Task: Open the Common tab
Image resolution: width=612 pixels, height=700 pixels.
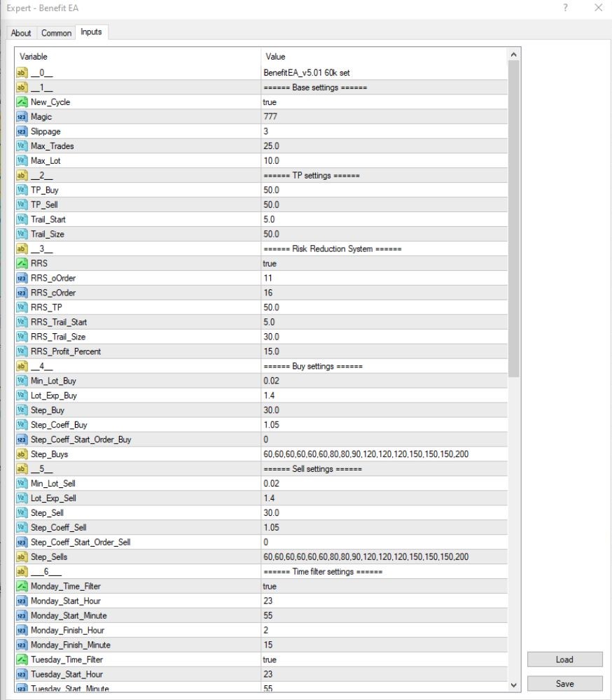Action: 56,33
